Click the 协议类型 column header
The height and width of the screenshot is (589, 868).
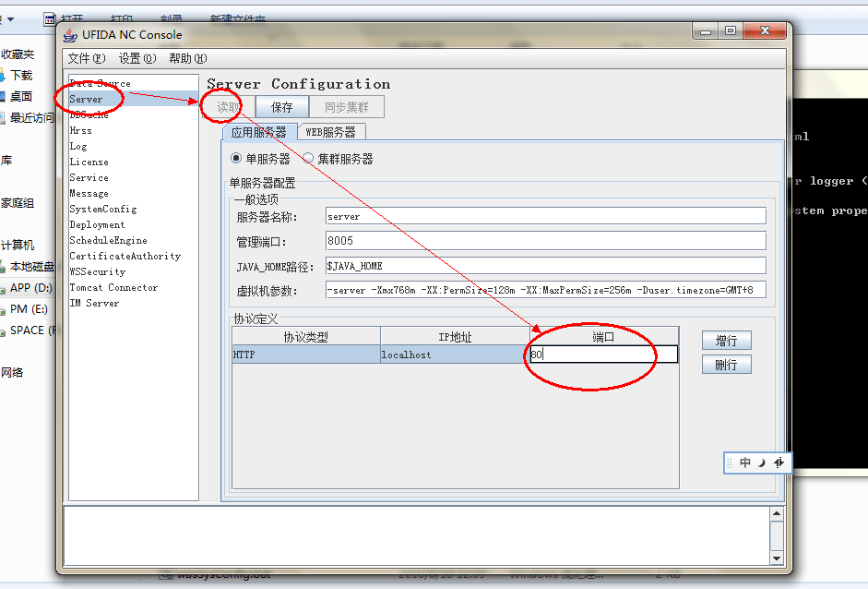tap(306, 336)
